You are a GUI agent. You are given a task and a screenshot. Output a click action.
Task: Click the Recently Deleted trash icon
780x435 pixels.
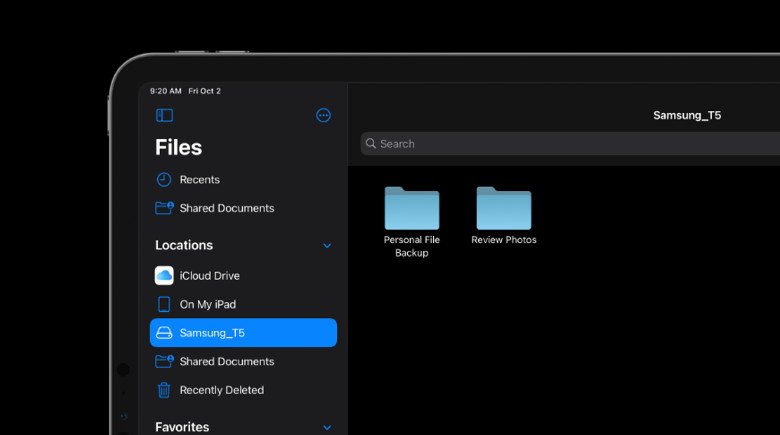click(164, 390)
